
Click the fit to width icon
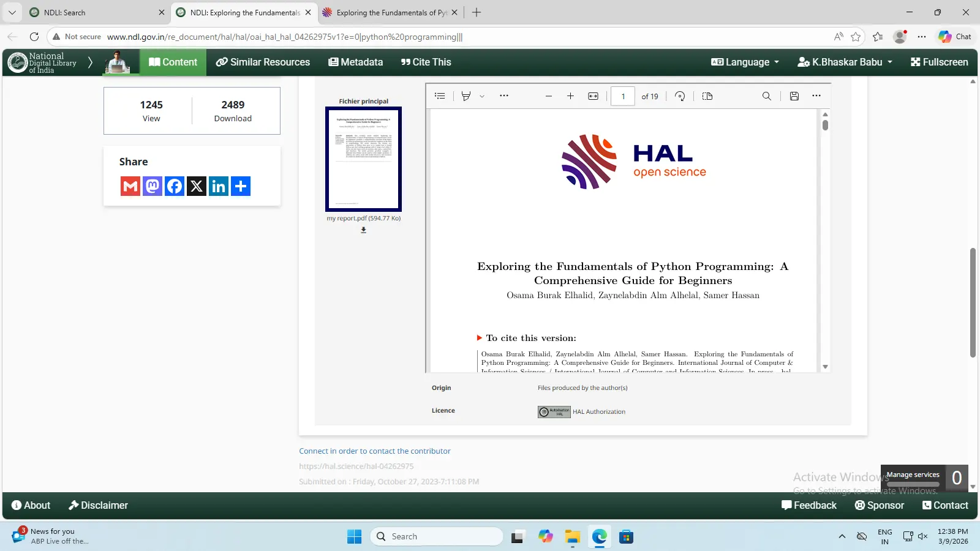coord(593,96)
